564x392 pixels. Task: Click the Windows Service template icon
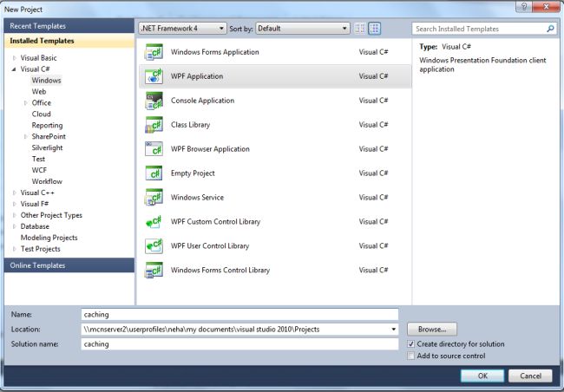(154, 198)
